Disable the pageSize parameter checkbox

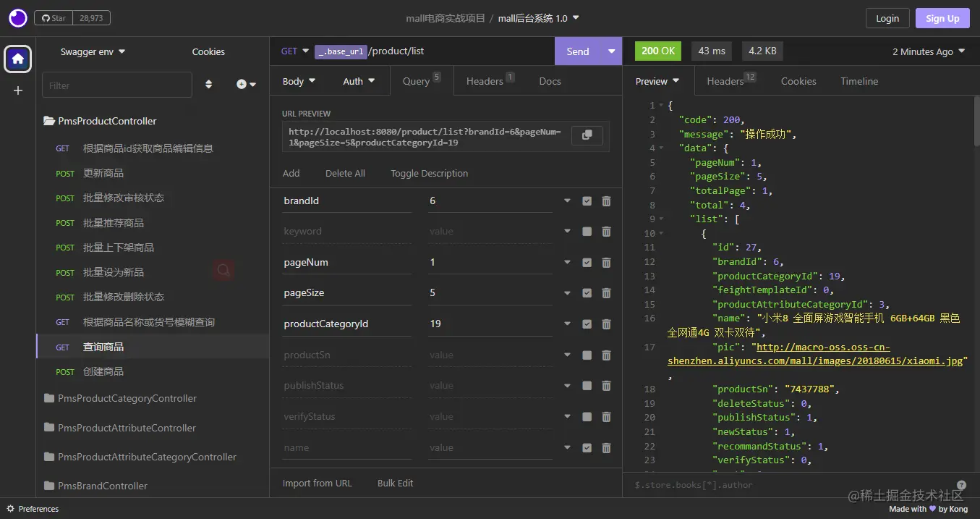pyautogui.click(x=587, y=293)
